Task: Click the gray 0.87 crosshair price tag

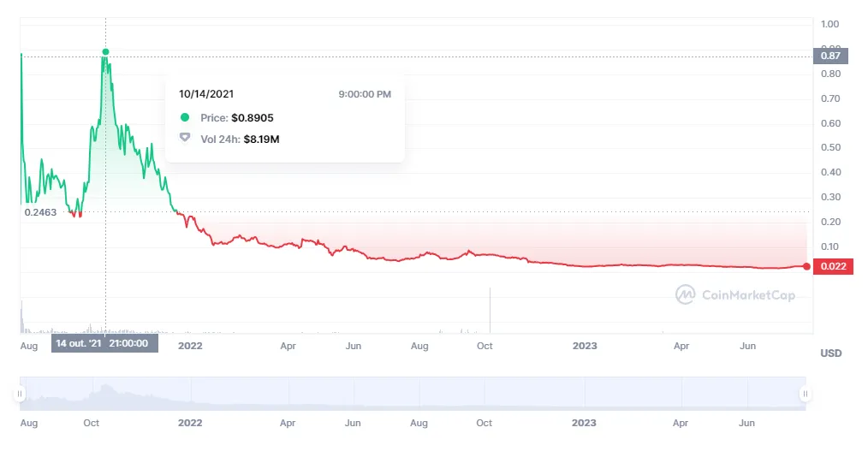Action: click(x=830, y=56)
